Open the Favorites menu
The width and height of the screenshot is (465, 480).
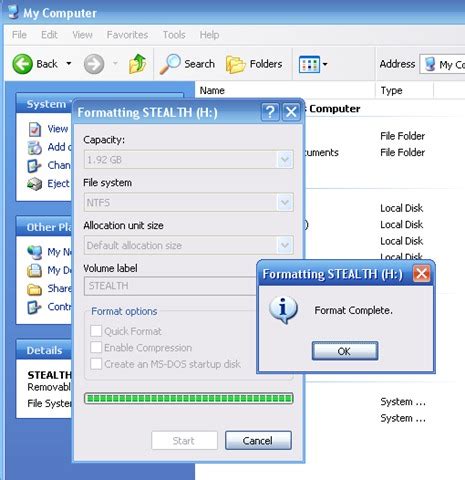pos(127,35)
